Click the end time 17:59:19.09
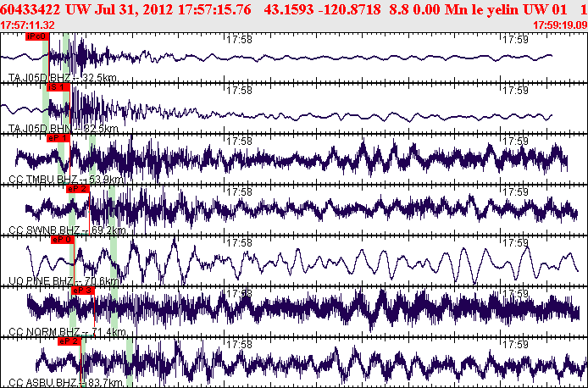This screenshot has height=388, width=588. (560, 25)
